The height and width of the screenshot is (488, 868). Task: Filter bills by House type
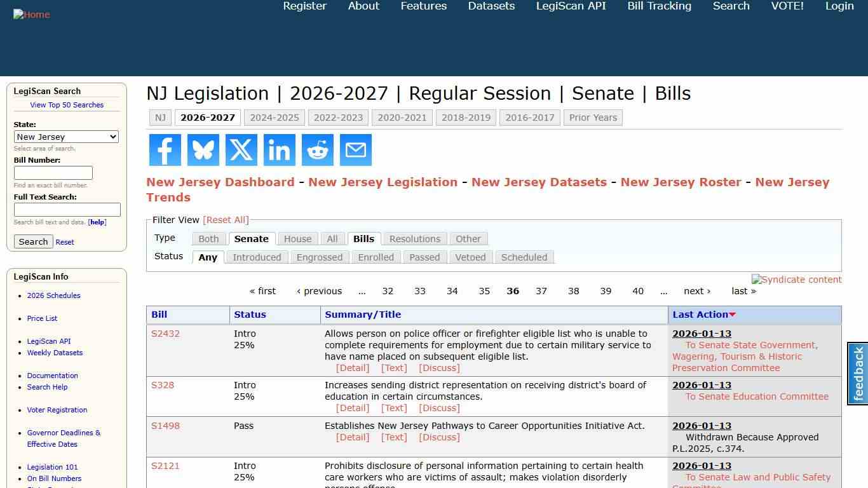[x=297, y=238]
